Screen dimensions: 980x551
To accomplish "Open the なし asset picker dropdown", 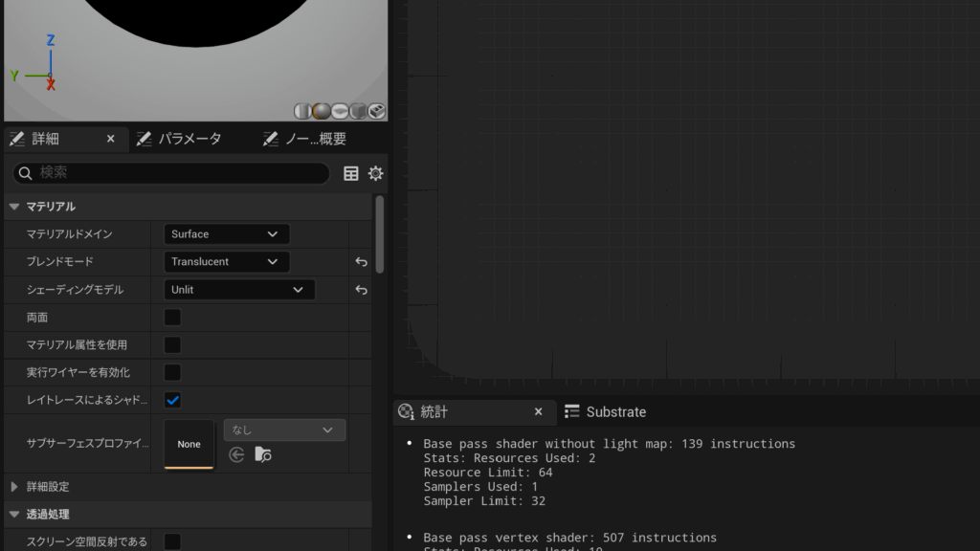I will tap(284, 430).
